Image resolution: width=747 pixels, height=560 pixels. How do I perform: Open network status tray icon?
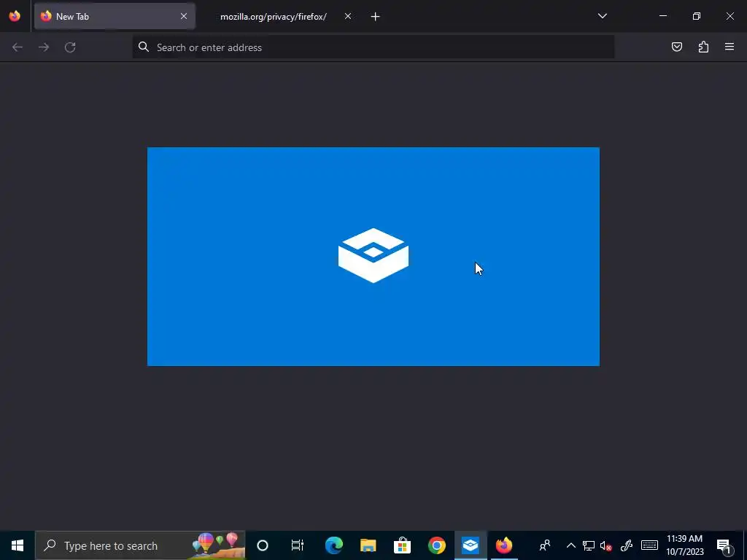(589, 545)
